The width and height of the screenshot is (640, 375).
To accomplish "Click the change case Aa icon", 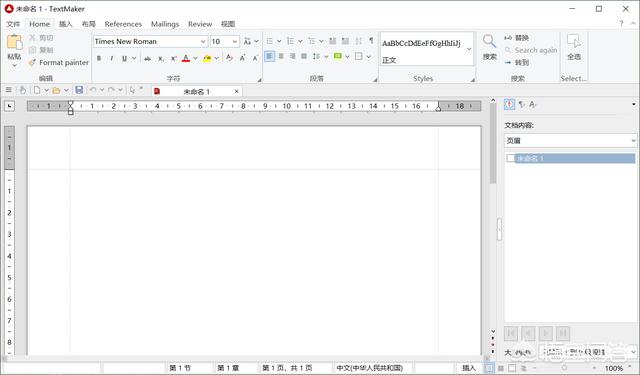I will point(247,42).
